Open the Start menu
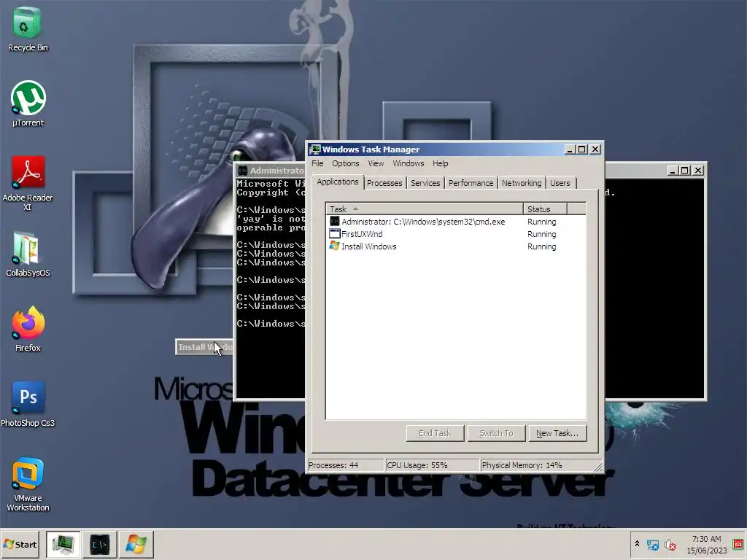747x560 pixels. tap(20, 544)
